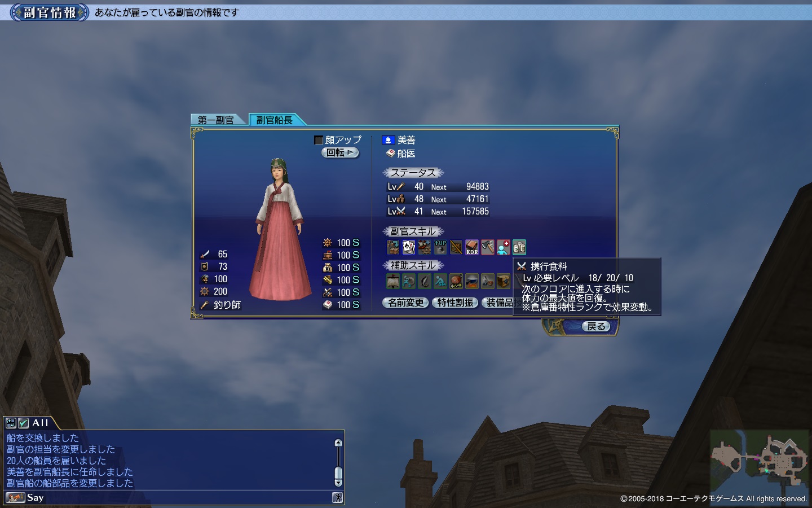The width and height of the screenshot is (812, 508).
Task: Click the pirate face stat icon
Action: 205,279
